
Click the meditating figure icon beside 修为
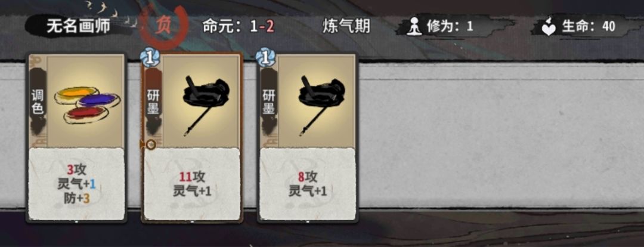[415, 27]
